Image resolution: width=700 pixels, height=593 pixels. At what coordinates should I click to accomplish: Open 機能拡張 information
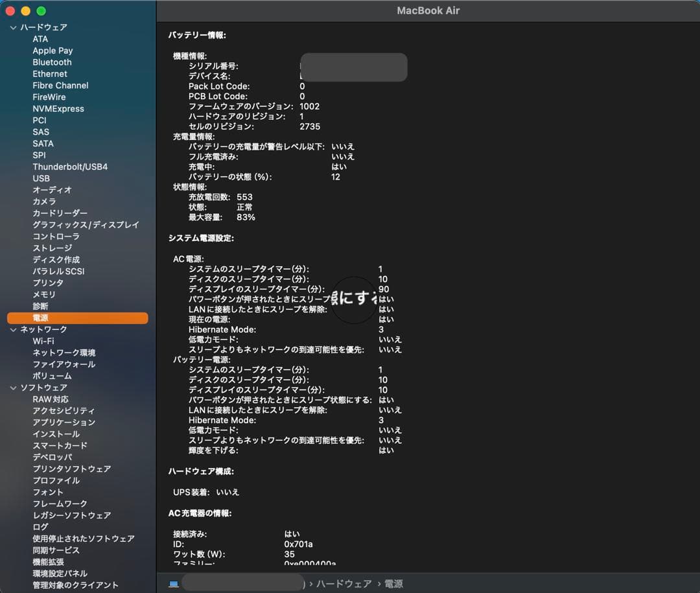[48, 562]
